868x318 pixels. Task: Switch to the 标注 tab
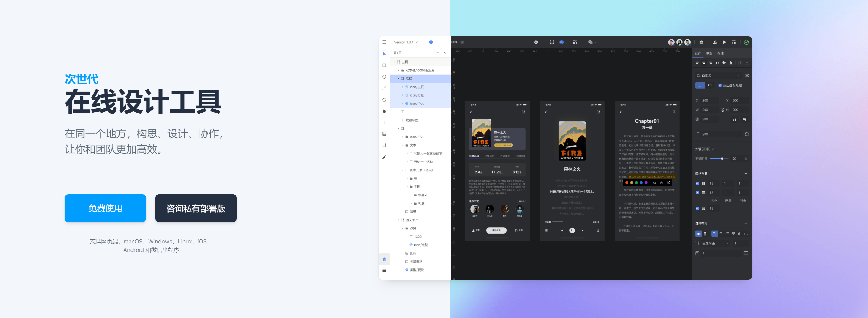click(720, 53)
